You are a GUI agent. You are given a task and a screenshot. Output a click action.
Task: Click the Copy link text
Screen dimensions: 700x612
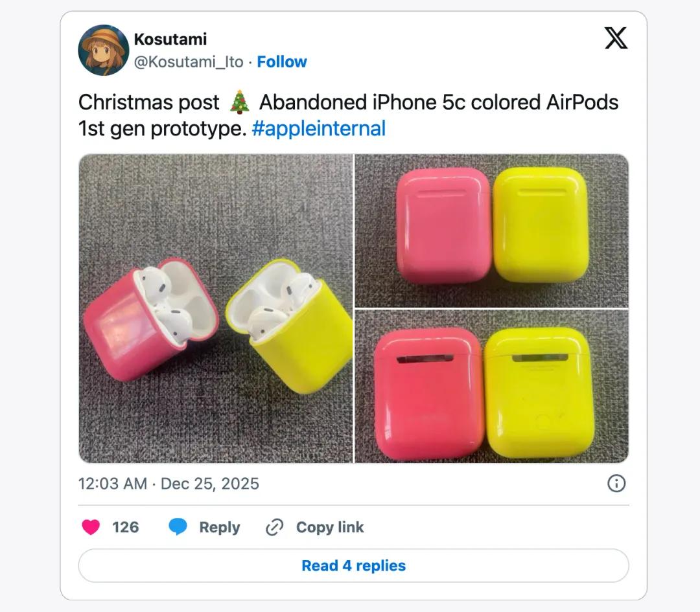330,527
